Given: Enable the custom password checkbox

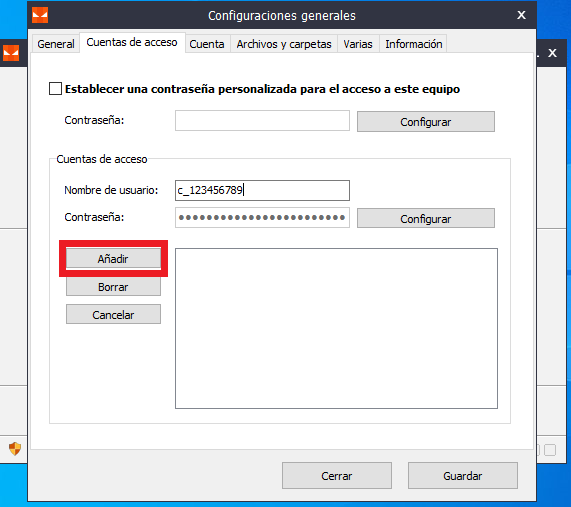Looking at the screenshot, I should (x=55, y=89).
